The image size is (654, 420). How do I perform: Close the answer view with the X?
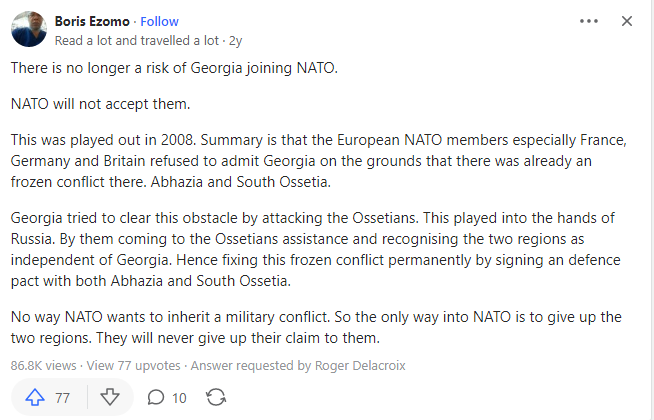pos(627,21)
